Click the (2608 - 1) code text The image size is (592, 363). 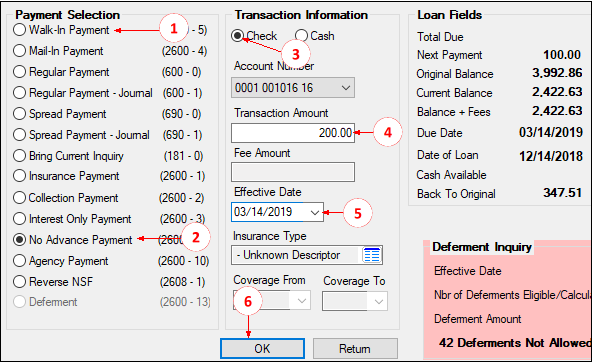(x=182, y=282)
